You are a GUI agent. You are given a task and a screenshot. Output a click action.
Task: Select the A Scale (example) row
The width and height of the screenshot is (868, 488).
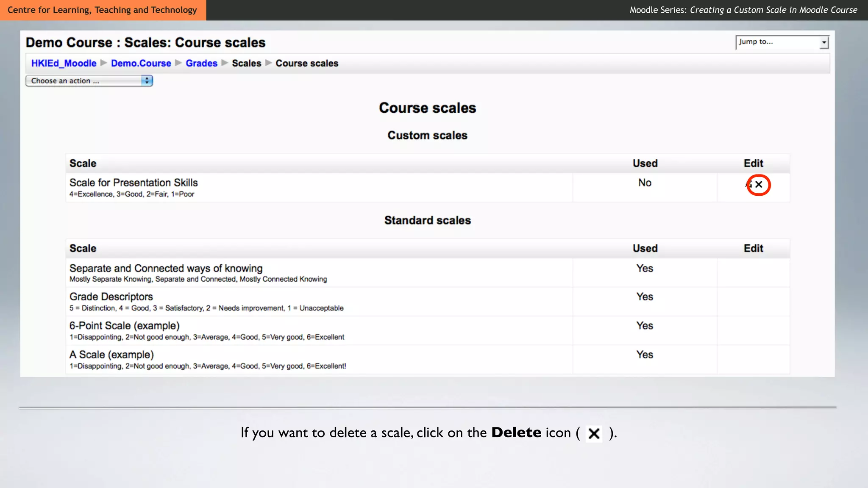(428, 359)
